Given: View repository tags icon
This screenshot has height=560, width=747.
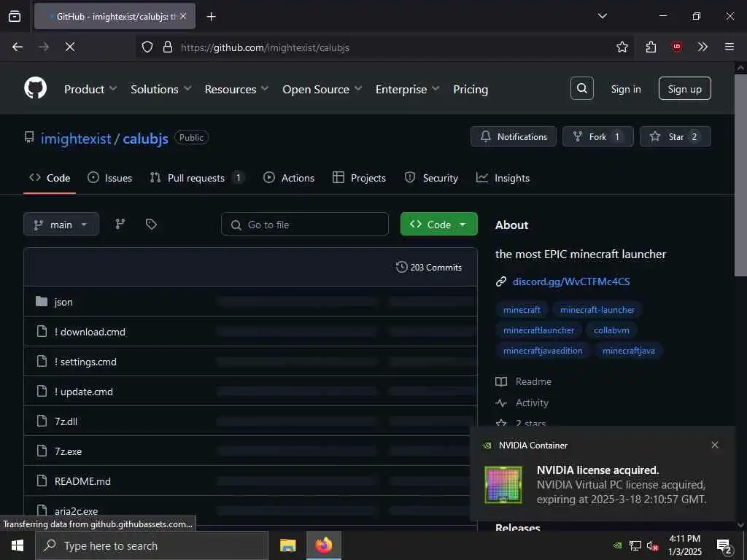Looking at the screenshot, I should pyautogui.click(x=151, y=224).
